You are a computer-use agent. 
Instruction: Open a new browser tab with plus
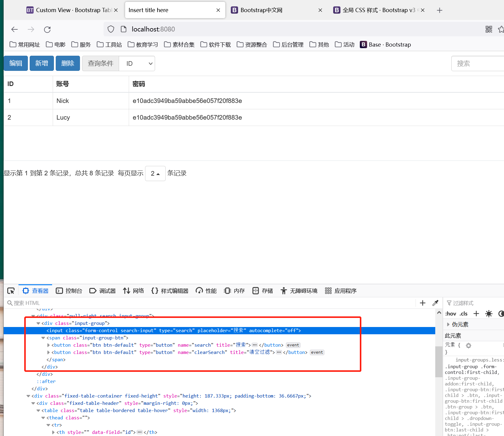439,10
